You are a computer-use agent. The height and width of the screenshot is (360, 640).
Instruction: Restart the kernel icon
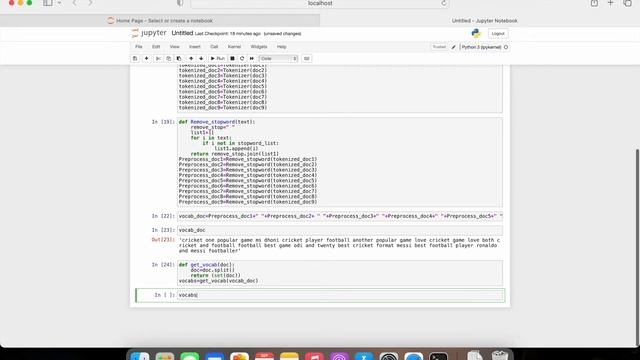(x=242, y=58)
